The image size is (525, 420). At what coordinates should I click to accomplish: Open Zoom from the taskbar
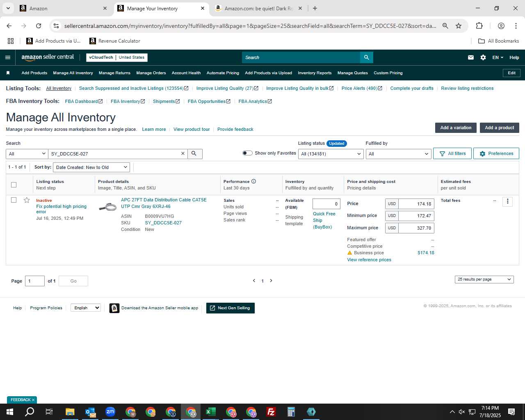[x=110, y=412]
